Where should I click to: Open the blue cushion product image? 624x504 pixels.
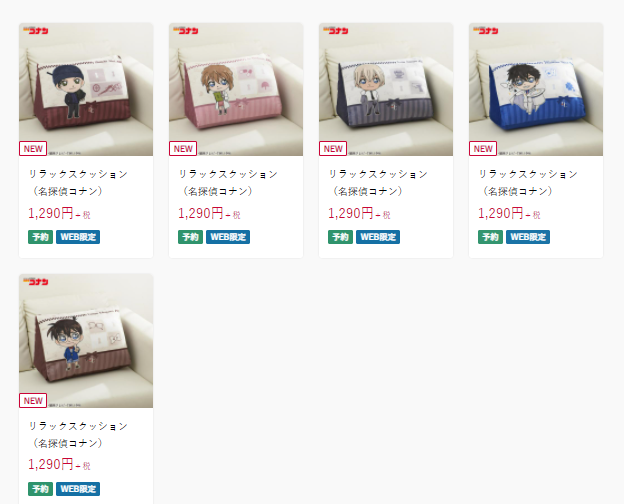pos(536,89)
